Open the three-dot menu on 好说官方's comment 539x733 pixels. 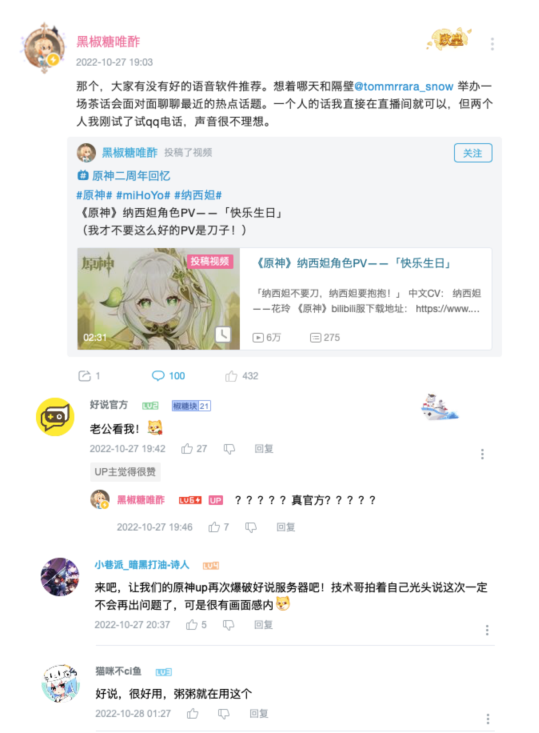pos(482,454)
